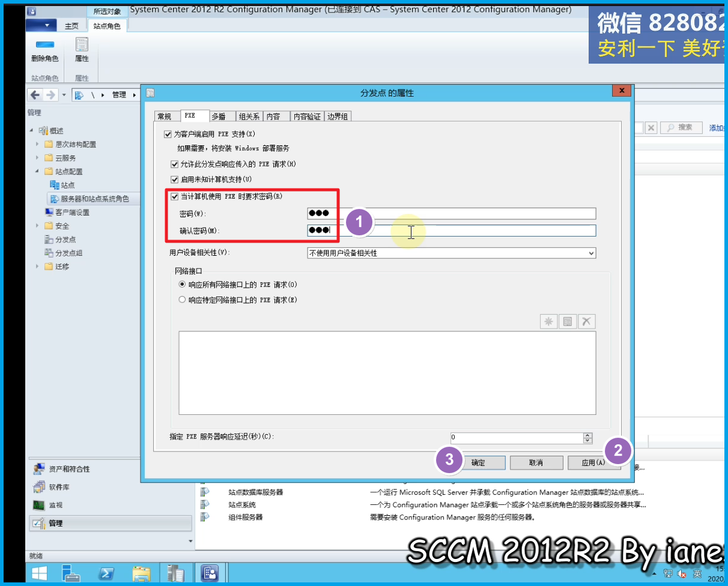The width and height of the screenshot is (728, 586).
Task: Open the navigation history dropdown arrow
Action: tap(64, 95)
